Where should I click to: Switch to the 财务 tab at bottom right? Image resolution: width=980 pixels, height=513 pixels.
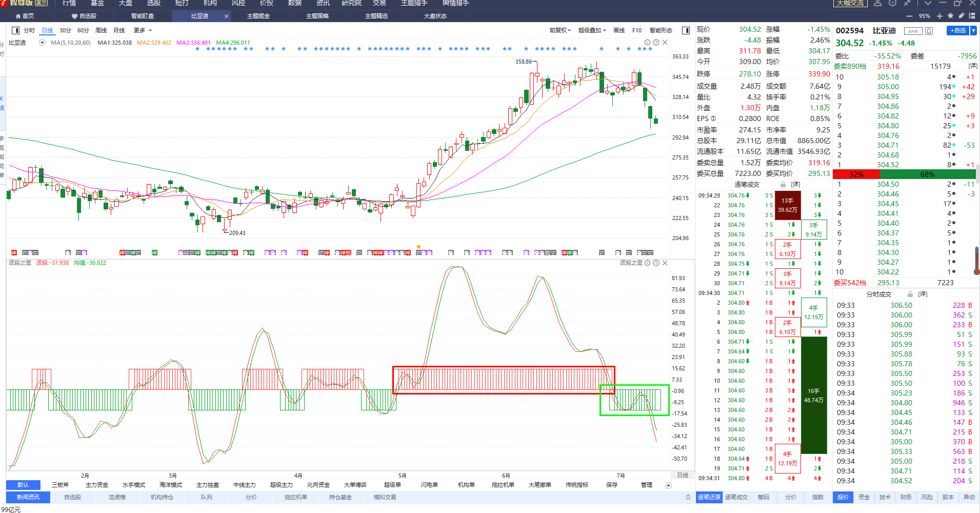click(906, 497)
